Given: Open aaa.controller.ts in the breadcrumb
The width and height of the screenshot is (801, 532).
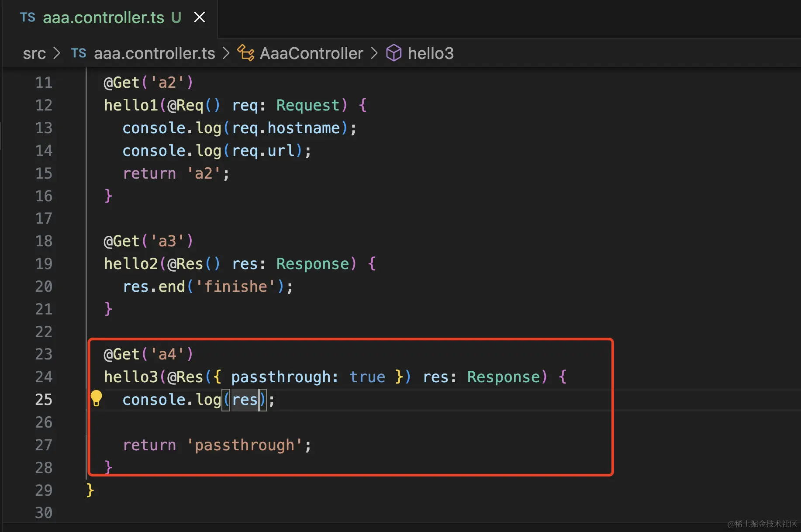Looking at the screenshot, I should [154, 53].
